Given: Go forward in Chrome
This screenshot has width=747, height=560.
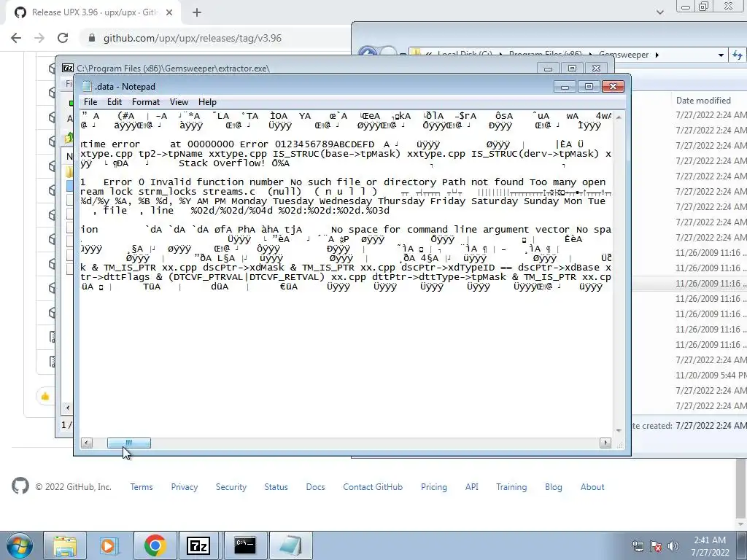Looking at the screenshot, I should pyautogui.click(x=39, y=38).
